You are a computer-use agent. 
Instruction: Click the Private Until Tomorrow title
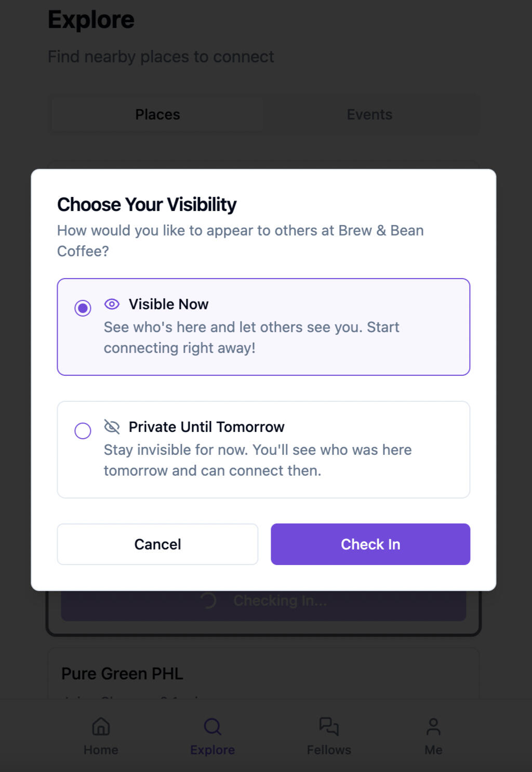click(x=206, y=427)
